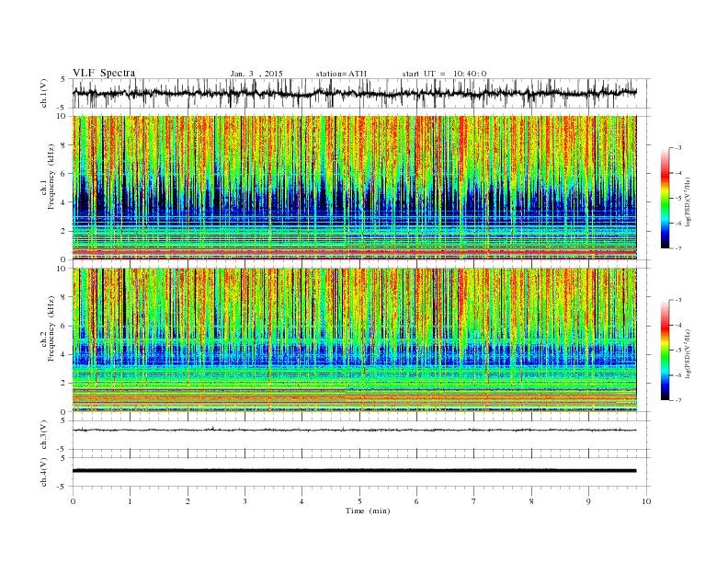Click the "-3" tick on ch.1 colorbar
728x563 pixels.
(677, 148)
